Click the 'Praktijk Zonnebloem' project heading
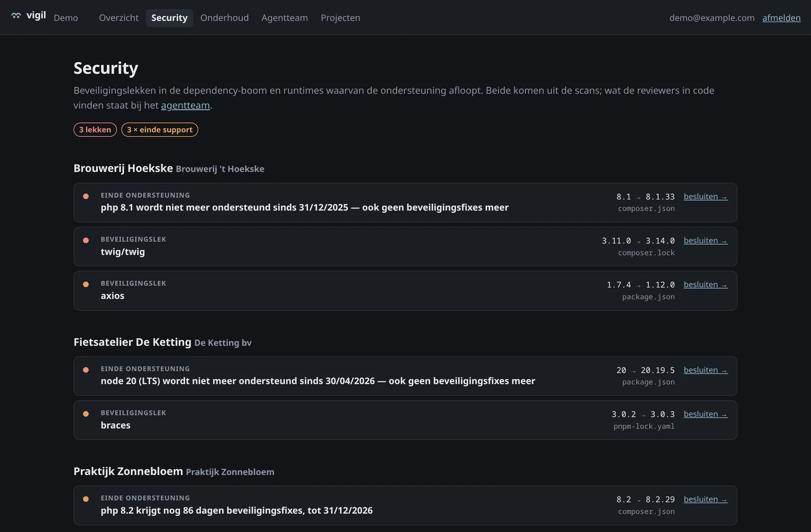 (128, 471)
